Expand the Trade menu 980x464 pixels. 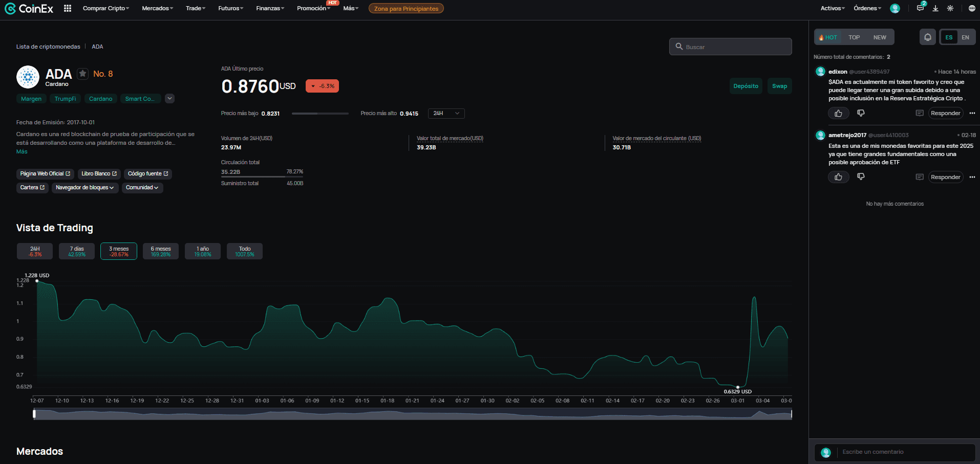(196, 8)
